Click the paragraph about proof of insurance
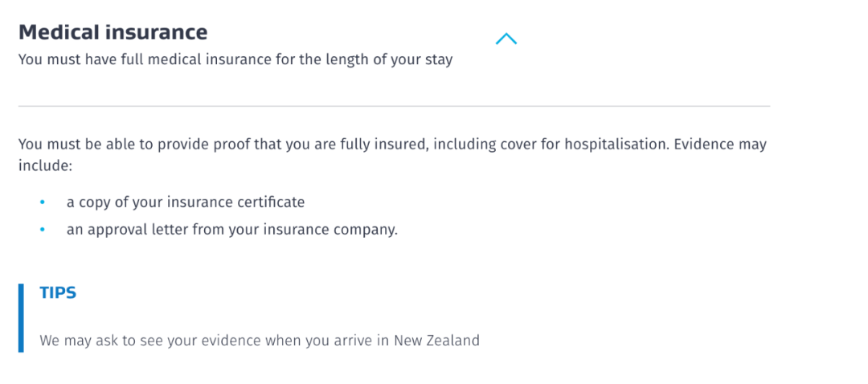 392,155
